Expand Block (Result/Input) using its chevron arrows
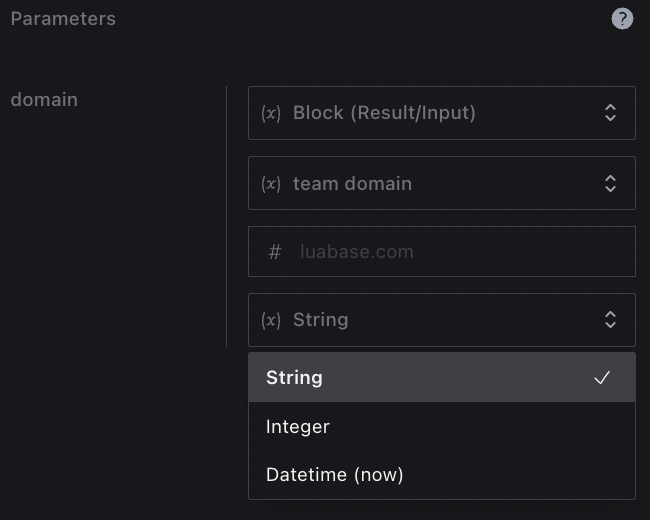 click(610, 113)
